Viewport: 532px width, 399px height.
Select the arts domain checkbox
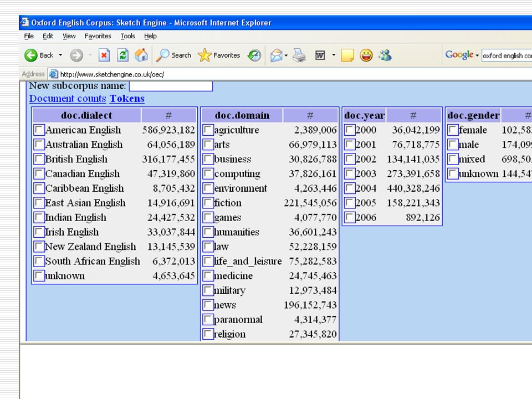(208, 144)
